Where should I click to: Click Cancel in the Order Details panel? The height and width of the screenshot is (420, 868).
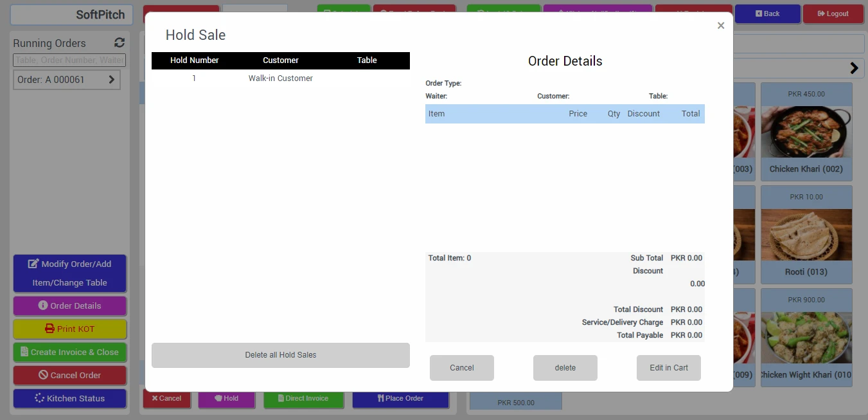point(461,368)
